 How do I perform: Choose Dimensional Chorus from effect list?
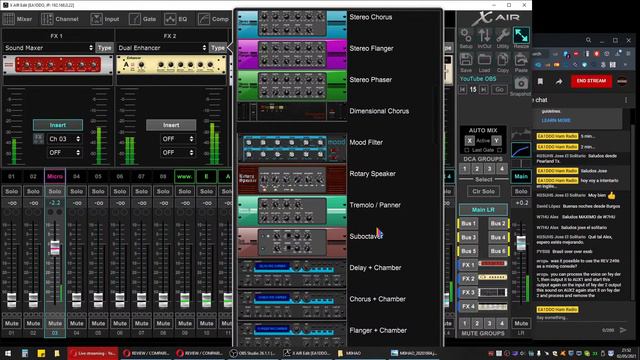tap(379, 111)
